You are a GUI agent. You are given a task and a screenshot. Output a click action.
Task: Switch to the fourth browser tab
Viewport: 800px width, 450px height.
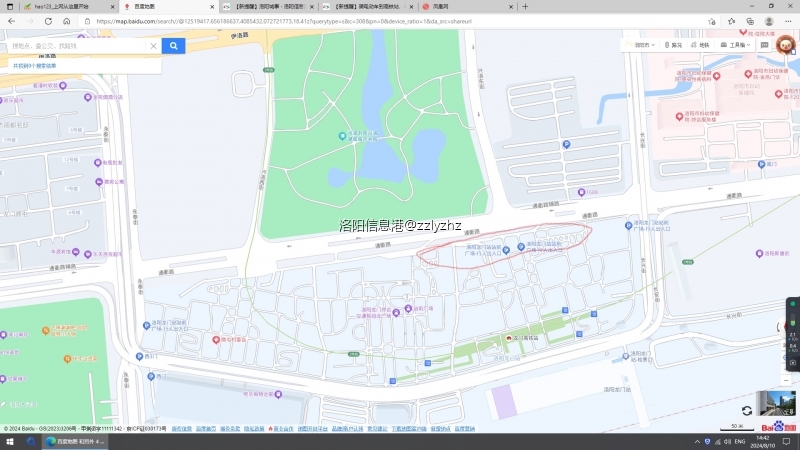[368, 7]
